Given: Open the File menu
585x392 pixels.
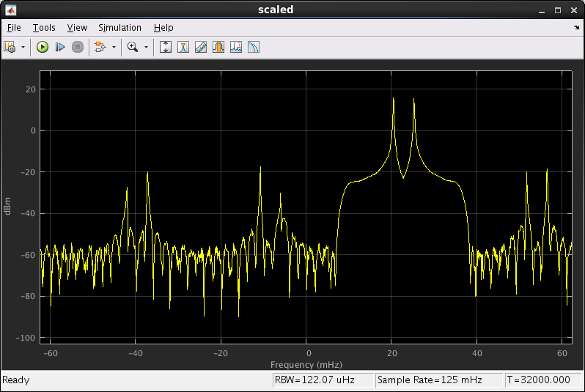Looking at the screenshot, I should coord(14,28).
